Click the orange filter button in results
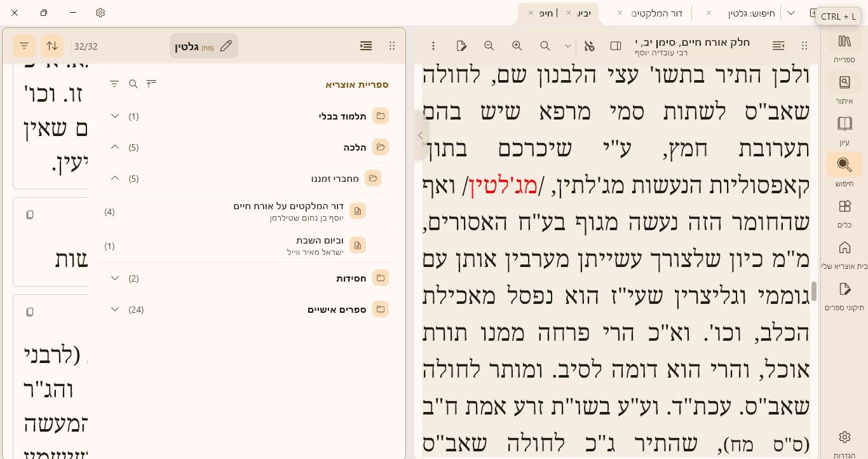Image resolution: width=868 pixels, height=459 pixels. [x=24, y=46]
